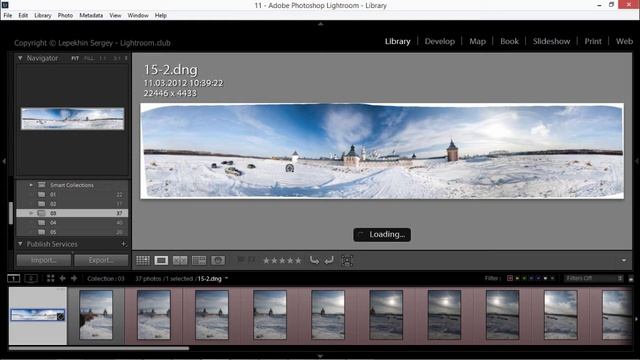Set flag as Pick in the toolbar
Image resolution: width=640 pixels, height=360 pixels.
241,260
